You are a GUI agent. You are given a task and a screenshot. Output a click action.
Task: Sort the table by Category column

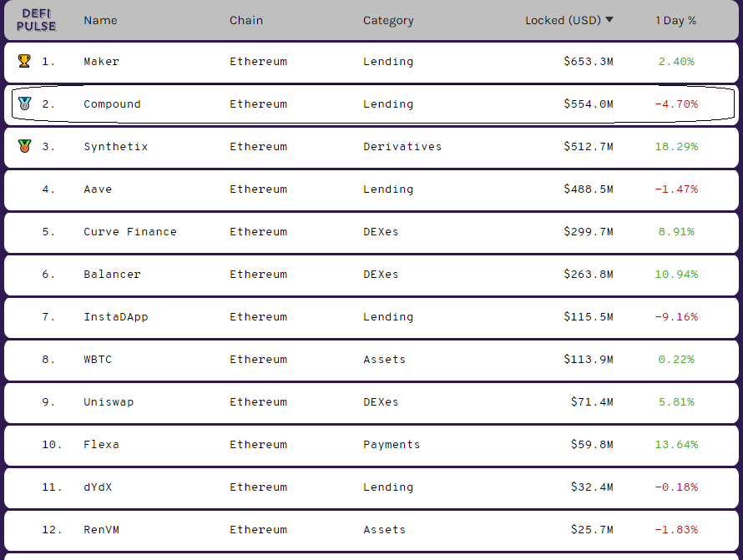[388, 20]
